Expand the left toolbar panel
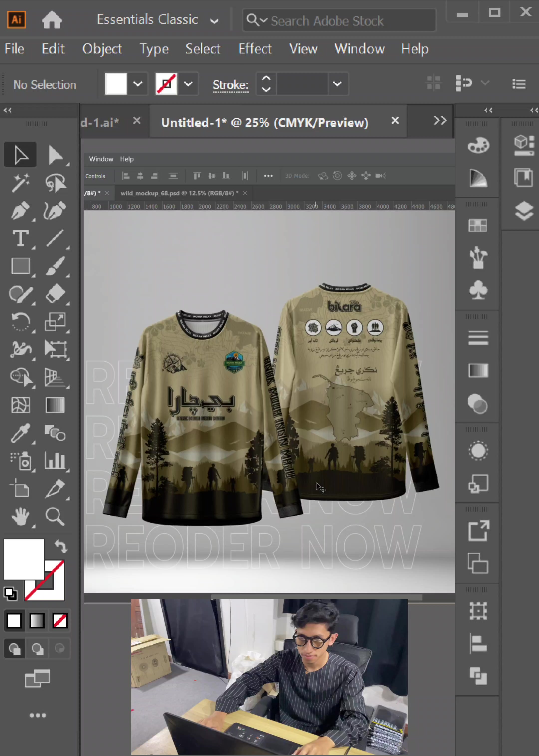Screen dimensions: 539x756 click(8, 110)
